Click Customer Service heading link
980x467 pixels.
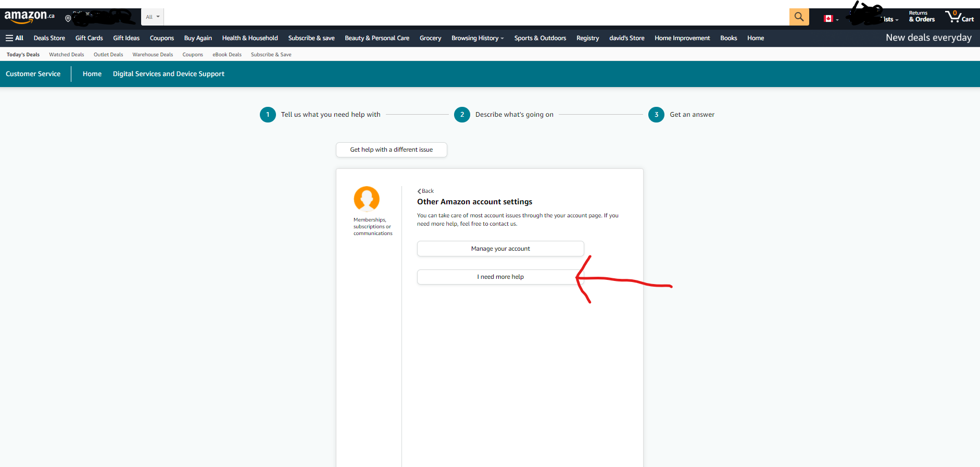click(x=33, y=74)
